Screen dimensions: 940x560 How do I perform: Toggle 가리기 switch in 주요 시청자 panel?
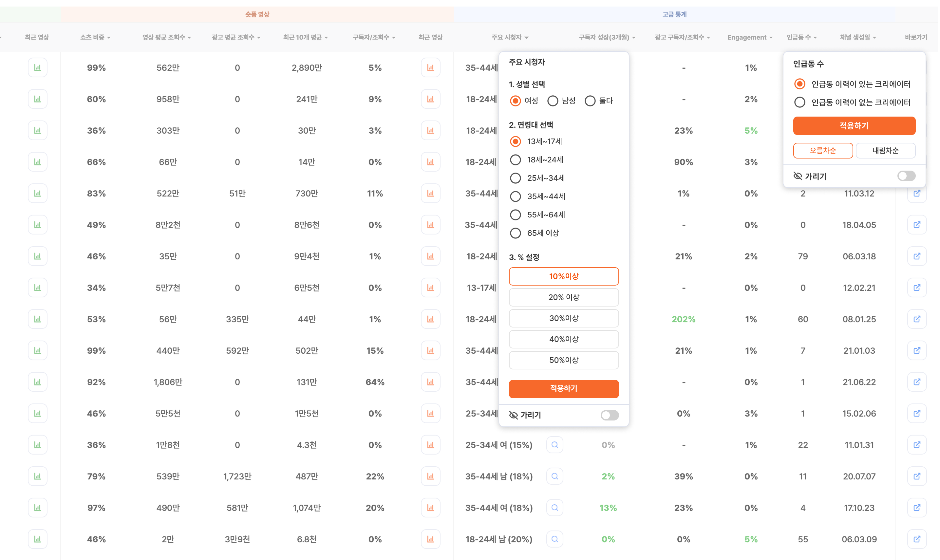pos(609,415)
